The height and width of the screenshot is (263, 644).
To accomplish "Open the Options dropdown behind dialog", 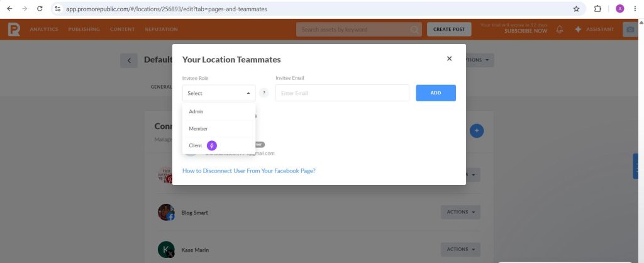I will pos(480,60).
